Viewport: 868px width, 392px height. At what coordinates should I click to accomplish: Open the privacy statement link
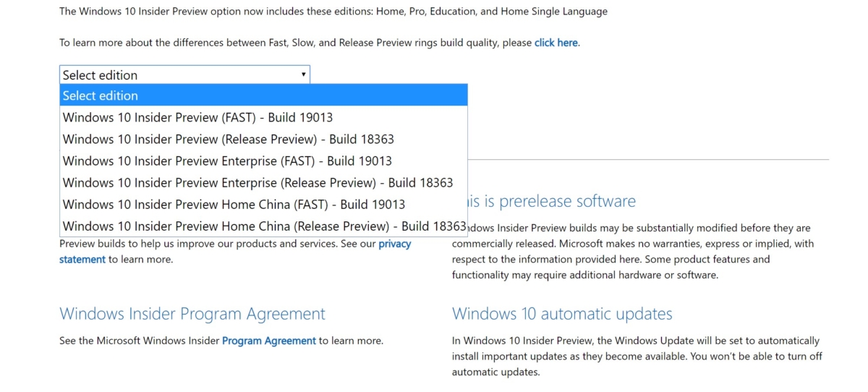point(395,244)
